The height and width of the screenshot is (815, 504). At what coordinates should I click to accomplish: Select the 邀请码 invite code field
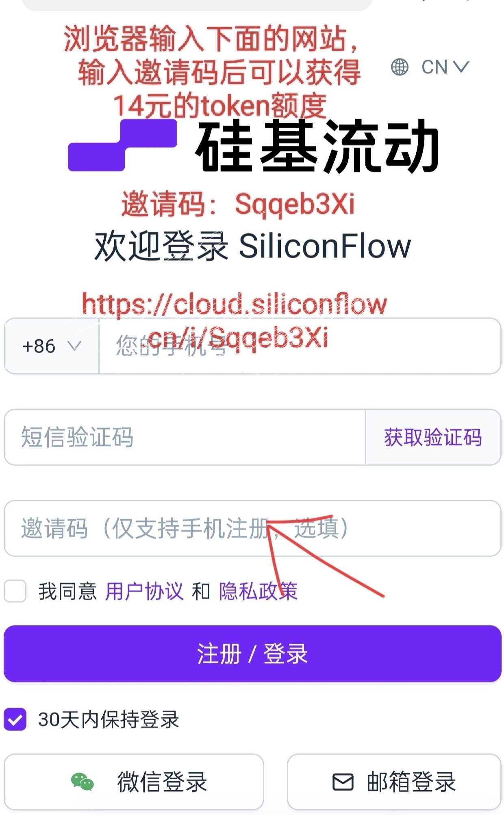(x=252, y=528)
